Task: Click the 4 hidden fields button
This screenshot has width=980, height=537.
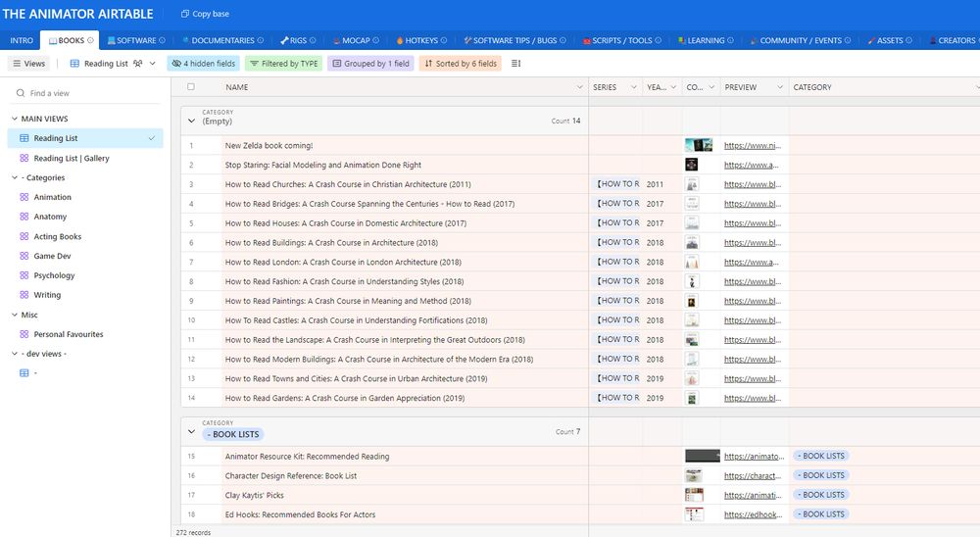Action: point(203,63)
